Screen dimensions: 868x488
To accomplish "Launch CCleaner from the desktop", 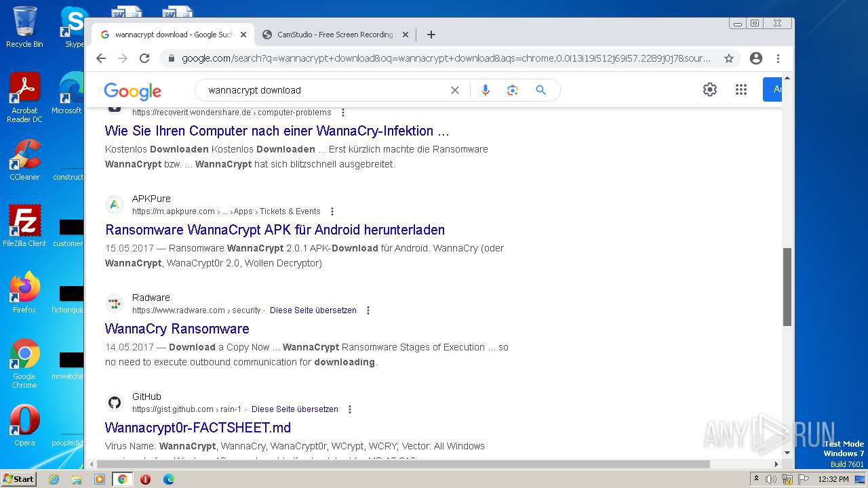I will 24,160.
